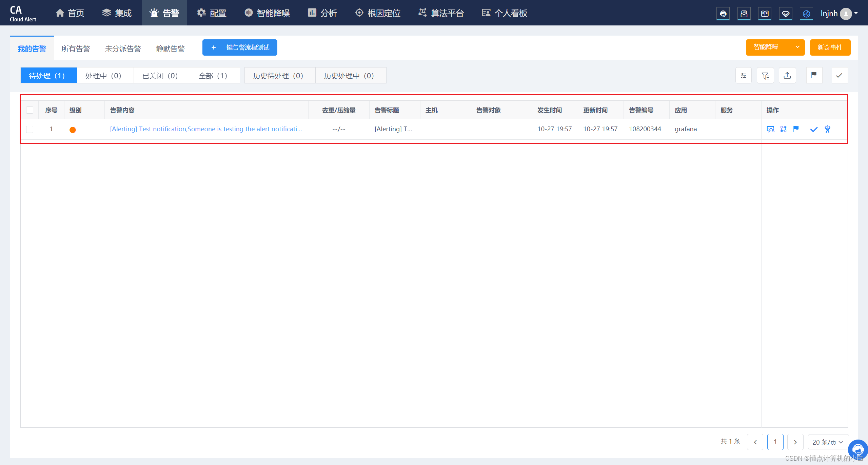Click the orange 智能降噪 button

(x=768, y=47)
